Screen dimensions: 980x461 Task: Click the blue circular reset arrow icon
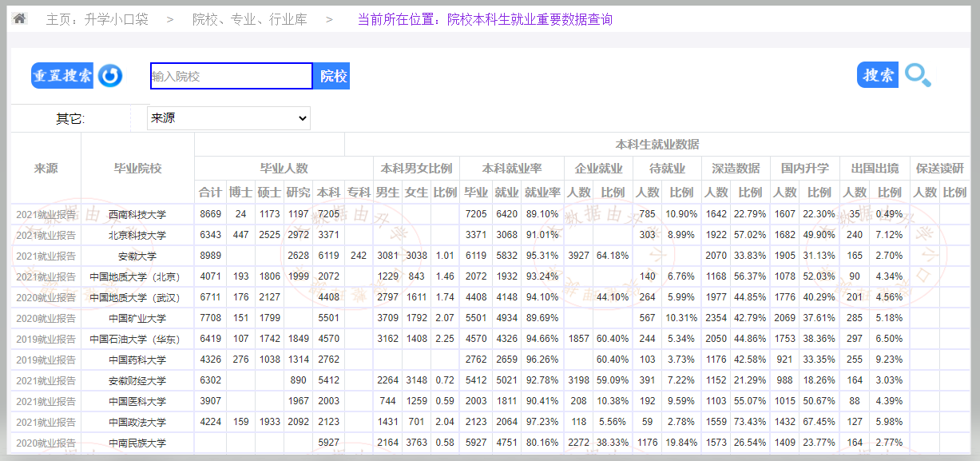(x=109, y=76)
